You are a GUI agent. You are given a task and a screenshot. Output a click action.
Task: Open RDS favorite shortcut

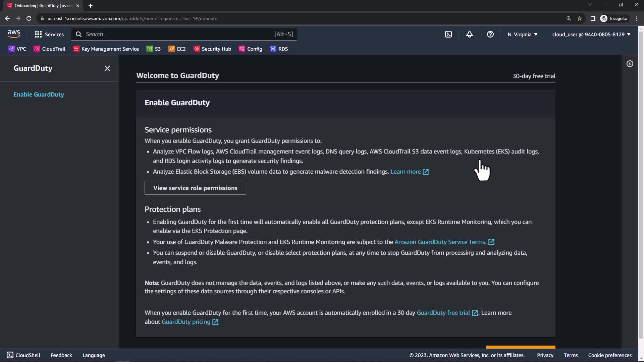[x=279, y=49]
